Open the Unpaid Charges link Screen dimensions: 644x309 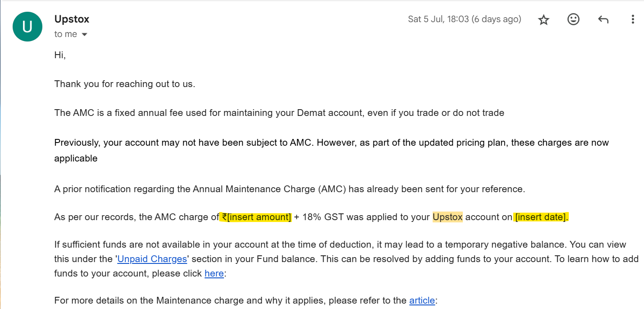pos(152,259)
